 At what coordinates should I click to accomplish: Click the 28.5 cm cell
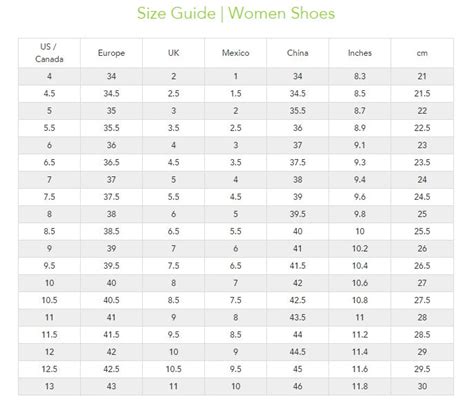(422, 335)
